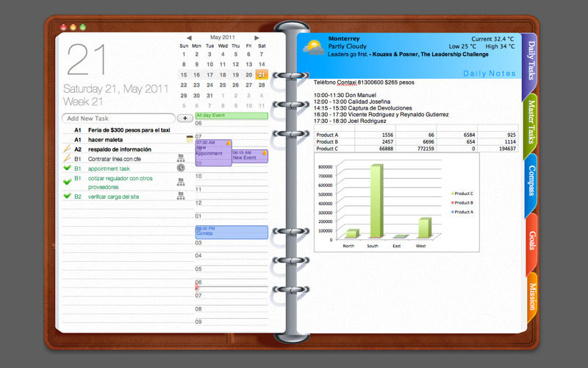Open hierarchy icon on 'Contratar línea con cfe'
Screen dimensions: 588x368
tap(181, 158)
